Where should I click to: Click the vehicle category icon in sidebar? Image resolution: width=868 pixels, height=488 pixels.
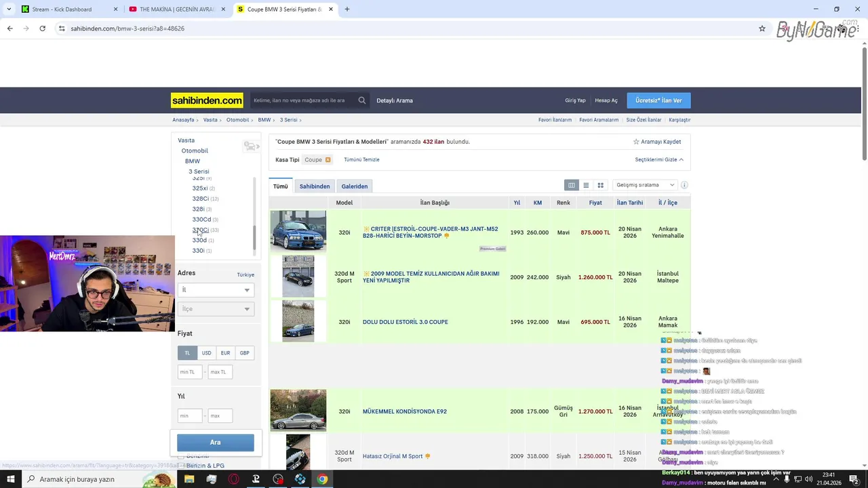(x=251, y=146)
